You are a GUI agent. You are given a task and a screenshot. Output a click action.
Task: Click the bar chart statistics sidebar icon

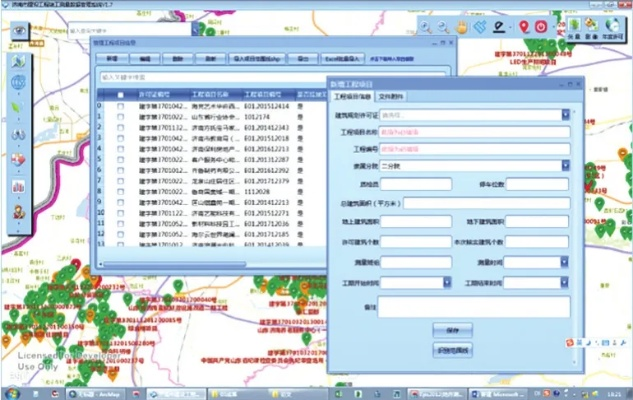(x=17, y=186)
